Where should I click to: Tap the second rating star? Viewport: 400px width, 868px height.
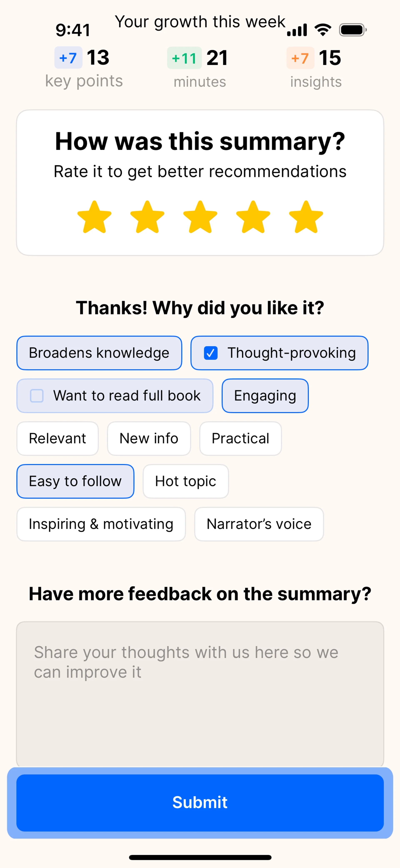(x=147, y=217)
